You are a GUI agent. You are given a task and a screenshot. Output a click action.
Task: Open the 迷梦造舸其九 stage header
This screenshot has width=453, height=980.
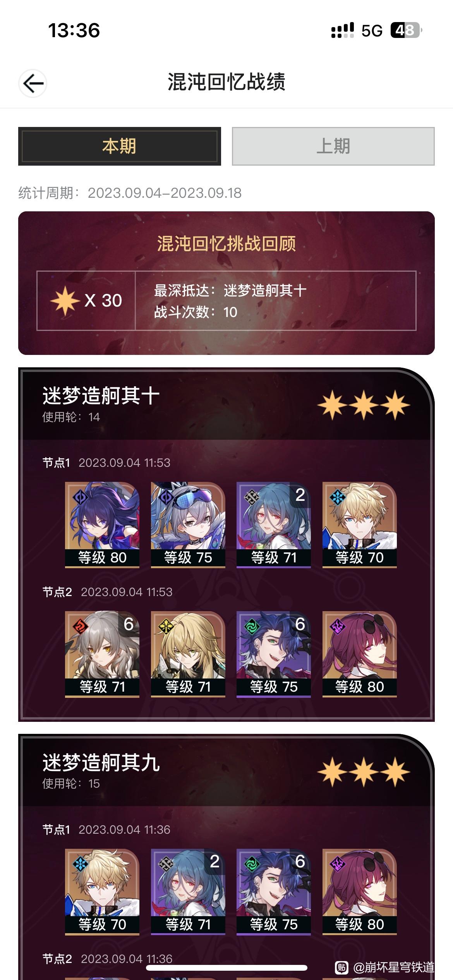click(226, 771)
